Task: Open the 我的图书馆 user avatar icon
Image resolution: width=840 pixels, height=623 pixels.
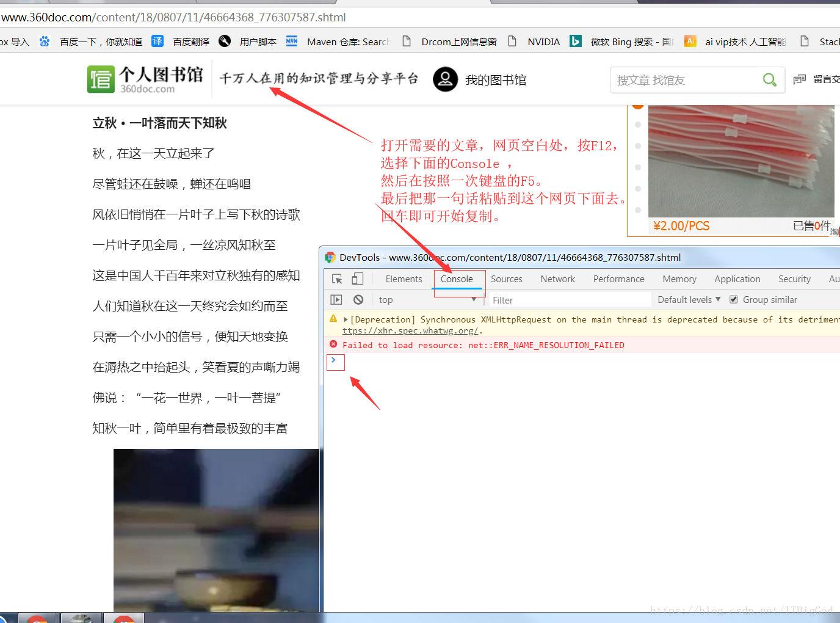Action: tap(445, 79)
